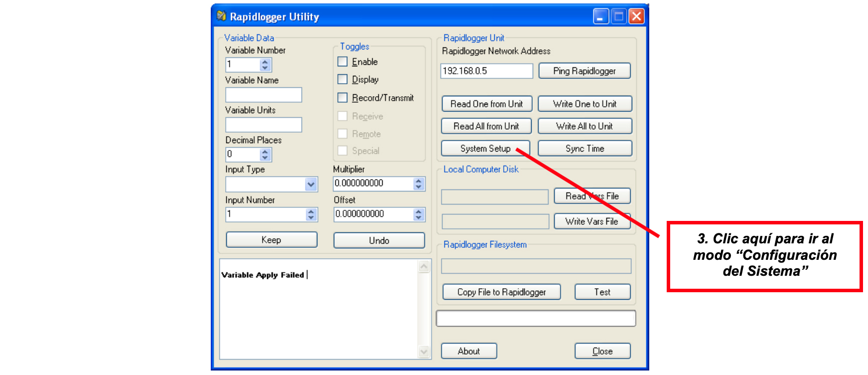Click the Rapidlogger Utility title bar icon

(221, 16)
